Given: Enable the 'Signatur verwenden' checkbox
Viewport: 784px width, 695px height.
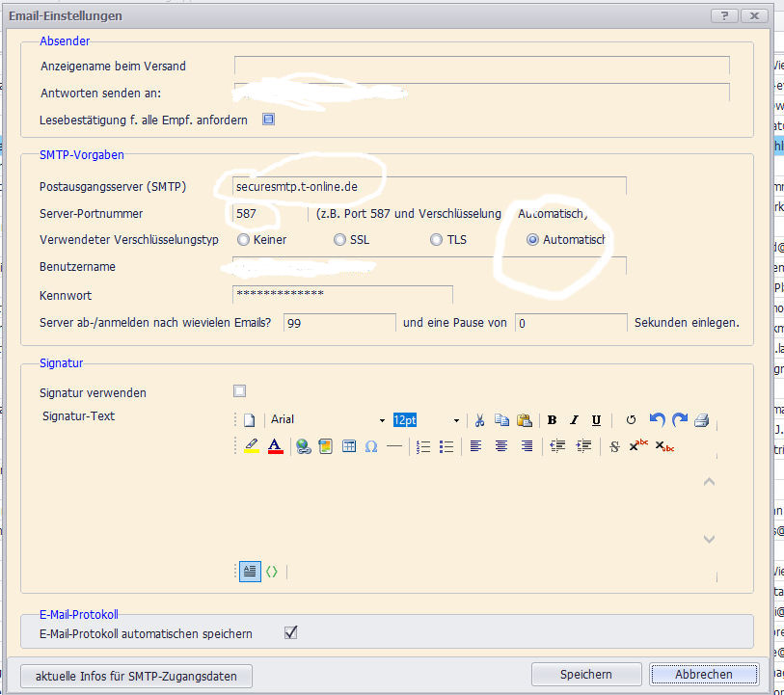Looking at the screenshot, I should point(240,391).
